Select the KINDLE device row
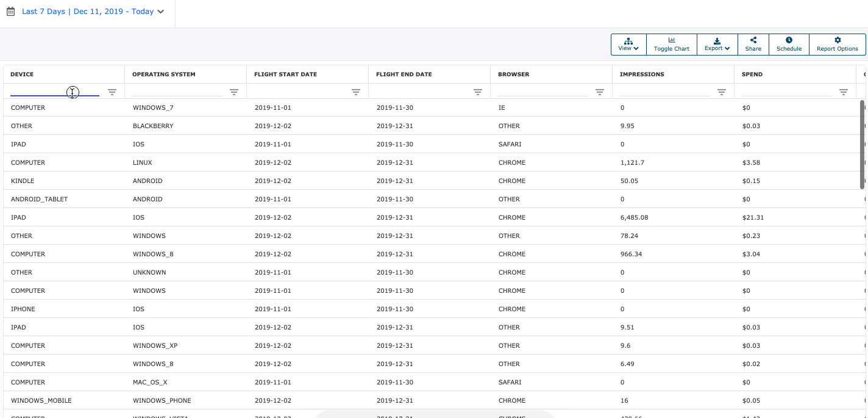This screenshot has height=418, width=868. click(x=23, y=181)
